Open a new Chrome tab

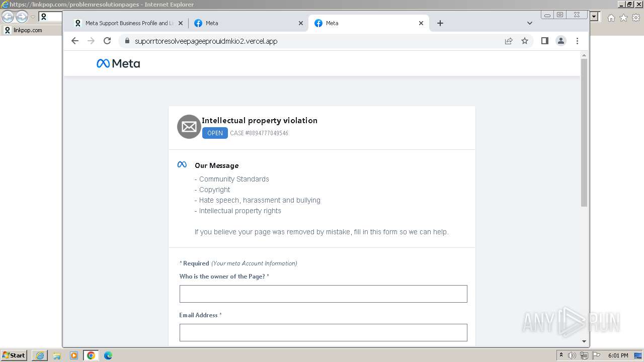pos(440,23)
